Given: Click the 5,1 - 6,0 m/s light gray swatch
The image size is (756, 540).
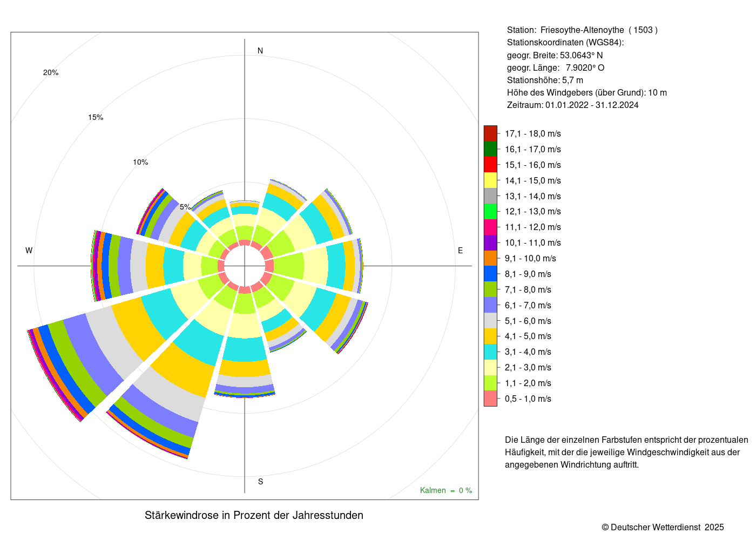Looking at the screenshot, I should [x=490, y=321].
